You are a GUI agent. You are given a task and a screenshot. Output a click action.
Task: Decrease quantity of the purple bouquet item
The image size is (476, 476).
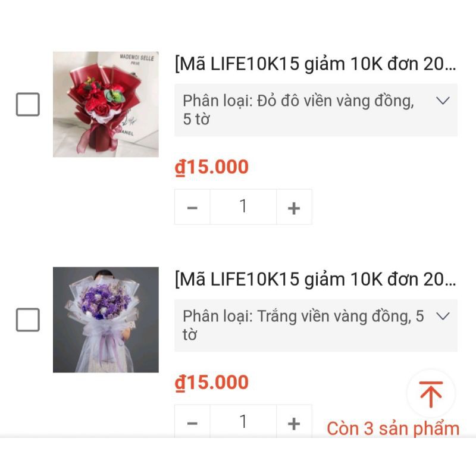(192, 422)
